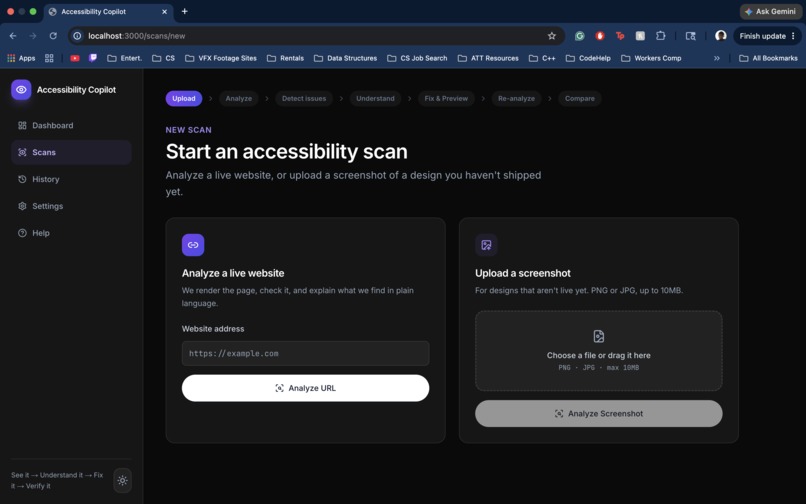806x504 pixels.
Task: Open the CS Job Search bookmarks folder
Action: [417, 58]
